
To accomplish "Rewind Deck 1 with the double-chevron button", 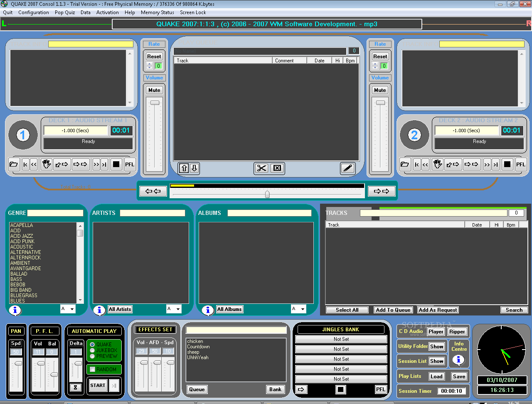I will coord(34,164).
